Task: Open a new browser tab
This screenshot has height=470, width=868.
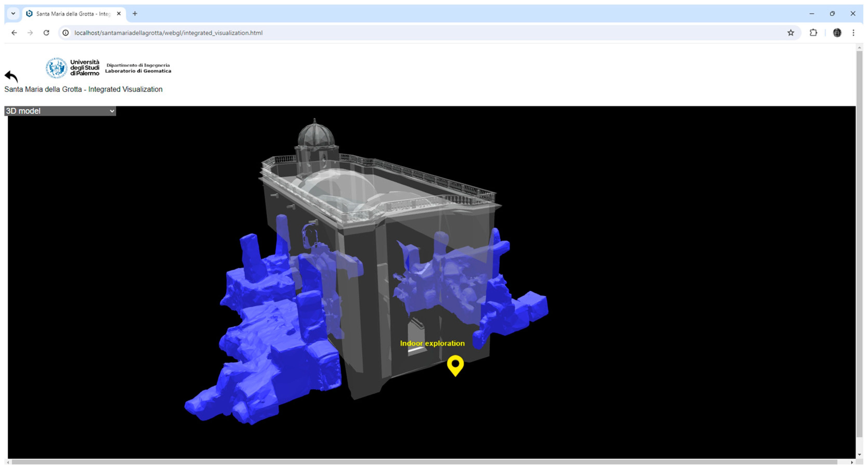Action: pyautogui.click(x=135, y=13)
